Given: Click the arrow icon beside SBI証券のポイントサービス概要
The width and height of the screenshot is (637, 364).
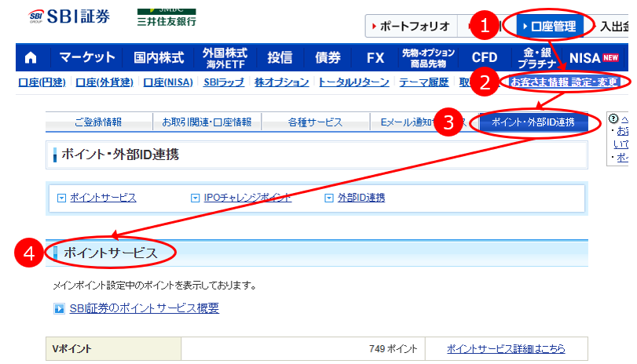Looking at the screenshot, I should (x=59, y=309).
